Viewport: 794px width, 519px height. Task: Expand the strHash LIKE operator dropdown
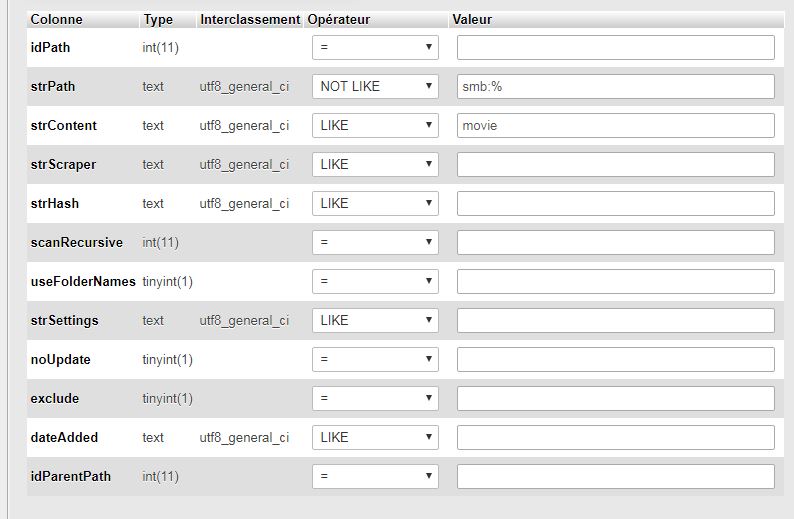(x=375, y=203)
